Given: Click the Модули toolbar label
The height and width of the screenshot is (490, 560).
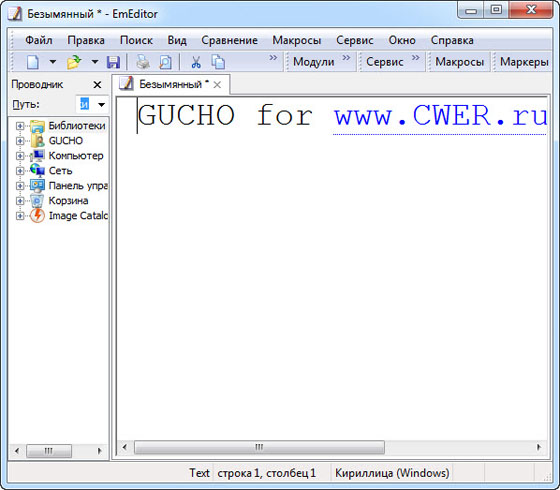Looking at the screenshot, I should pyautogui.click(x=314, y=62).
